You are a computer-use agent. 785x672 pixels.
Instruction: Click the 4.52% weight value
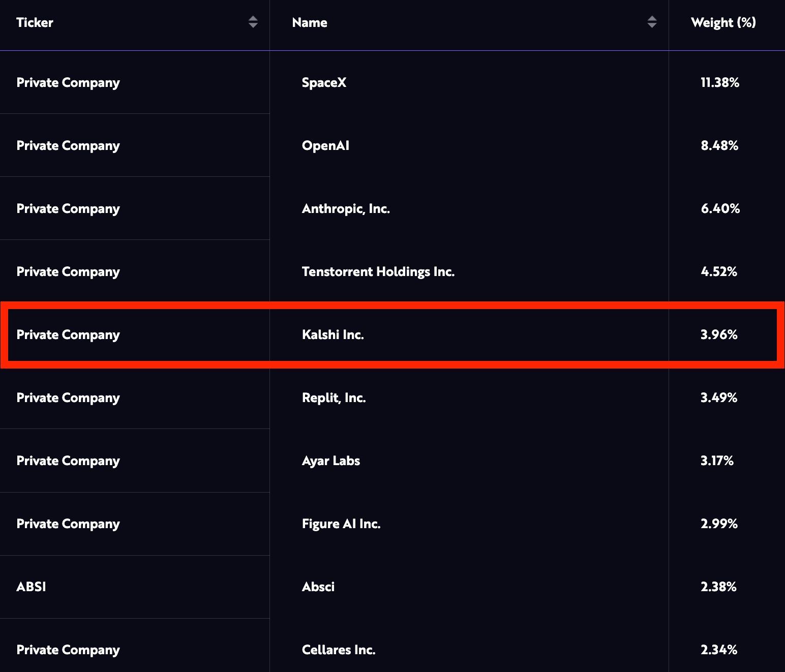(x=719, y=271)
